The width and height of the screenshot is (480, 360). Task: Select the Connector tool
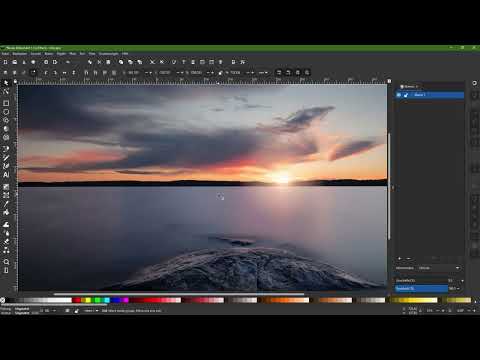coord(6,250)
